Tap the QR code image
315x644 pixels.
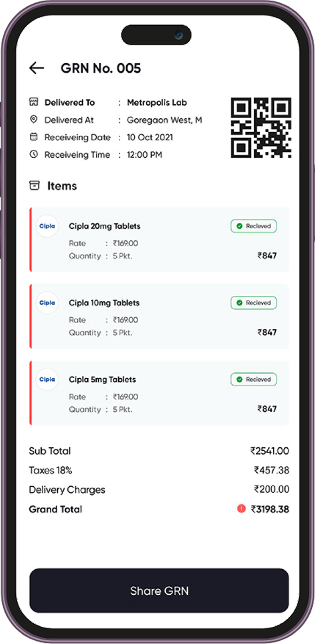pos(261,128)
